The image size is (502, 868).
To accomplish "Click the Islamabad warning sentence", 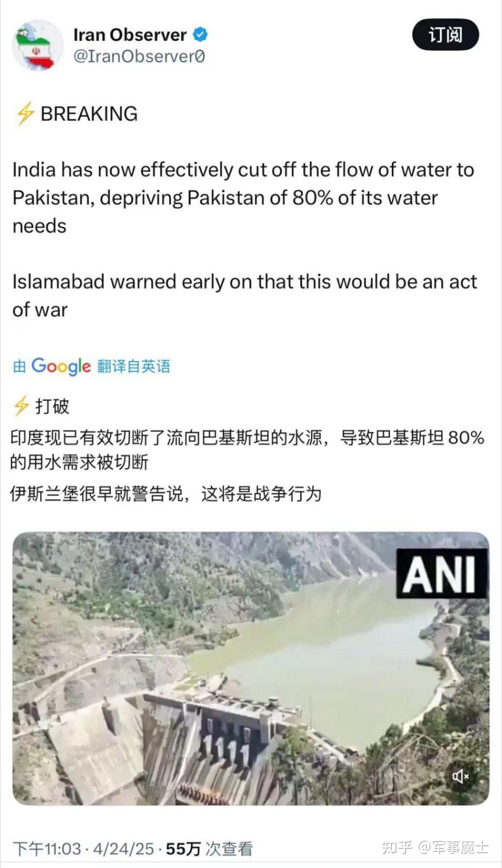I will [244, 296].
